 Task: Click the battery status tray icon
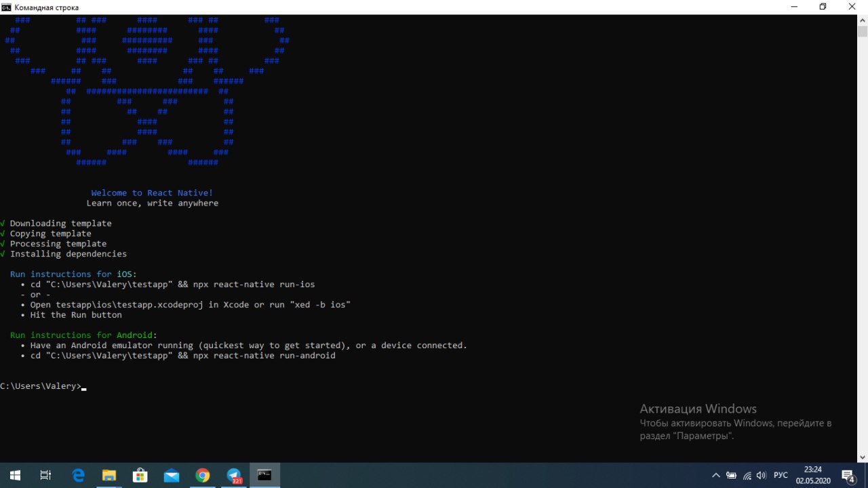[731, 475]
